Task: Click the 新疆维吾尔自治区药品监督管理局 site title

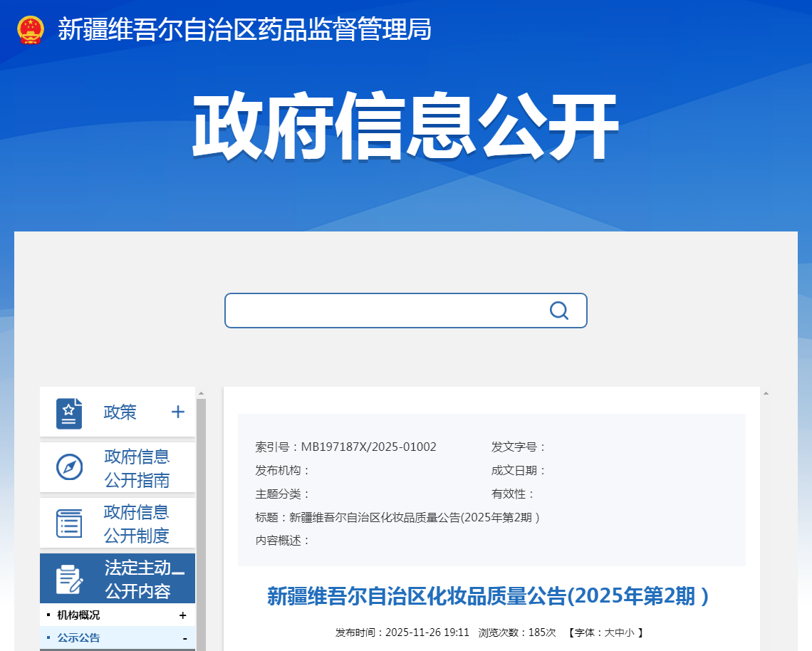Action: (x=244, y=29)
